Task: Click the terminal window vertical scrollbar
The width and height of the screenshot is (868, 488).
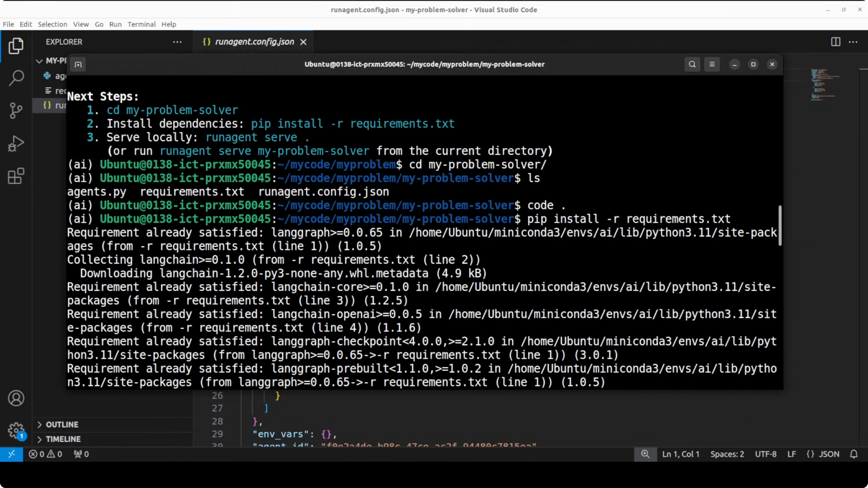Action: click(x=780, y=225)
